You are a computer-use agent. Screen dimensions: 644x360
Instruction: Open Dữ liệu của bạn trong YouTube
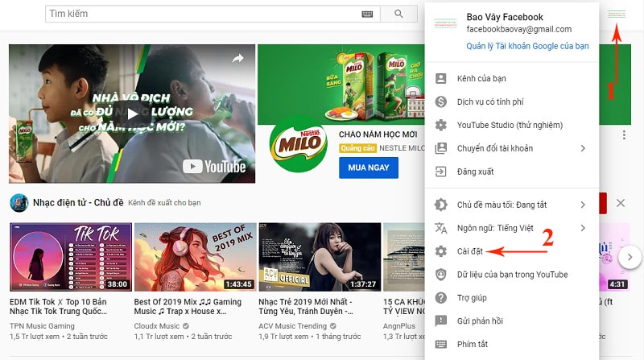(x=512, y=274)
